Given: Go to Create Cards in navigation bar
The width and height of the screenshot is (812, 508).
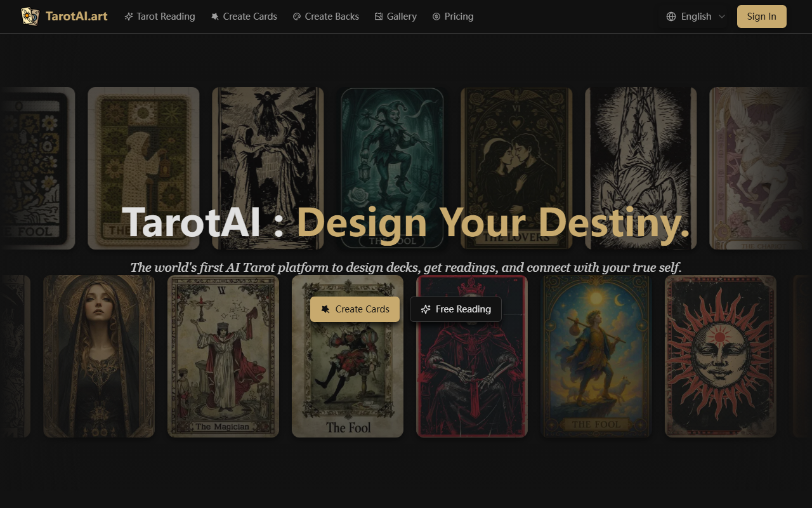Looking at the screenshot, I should 244,17.
